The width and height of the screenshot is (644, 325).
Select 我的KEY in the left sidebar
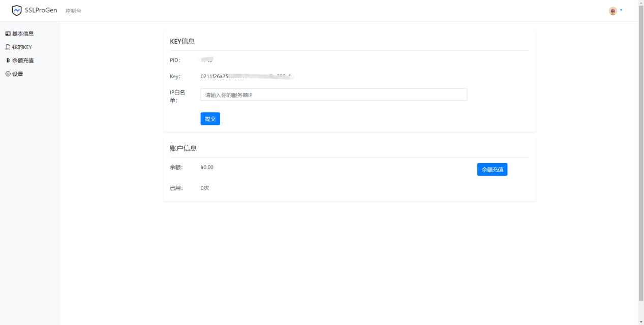[x=22, y=47]
